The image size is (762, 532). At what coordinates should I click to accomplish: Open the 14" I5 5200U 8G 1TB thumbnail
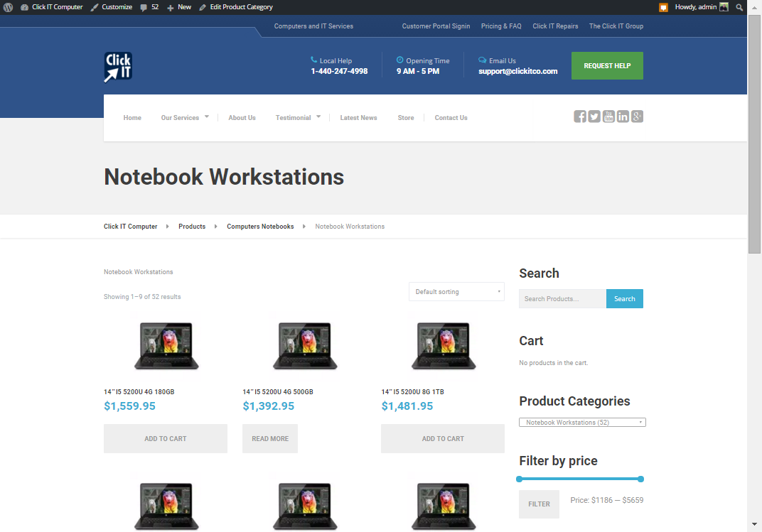[x=444, y=346]
